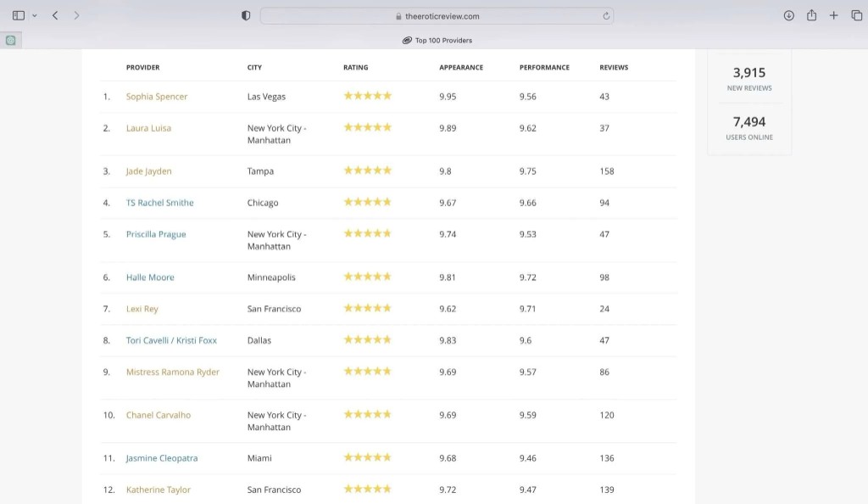Click the RATING column header

pyautogui.click(x=355, y=67)
